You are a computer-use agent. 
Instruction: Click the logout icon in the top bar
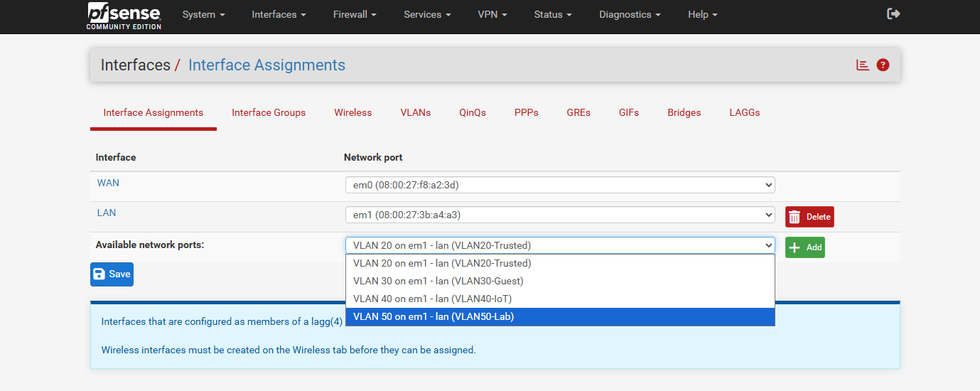(894, 14)
